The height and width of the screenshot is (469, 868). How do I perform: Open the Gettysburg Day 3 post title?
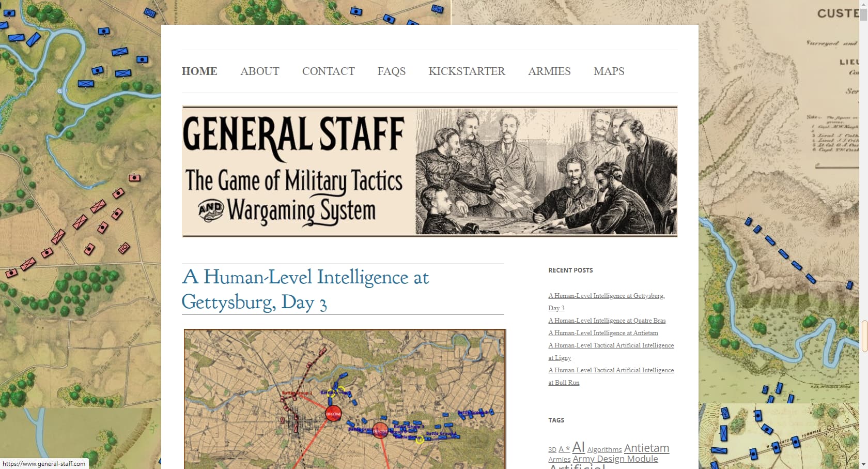tap(305, 289)
